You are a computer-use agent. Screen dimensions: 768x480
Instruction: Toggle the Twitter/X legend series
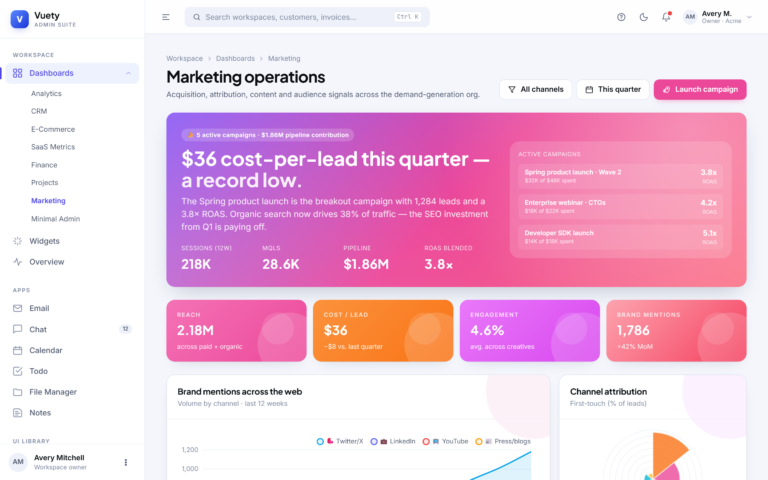tap(340, 441)
